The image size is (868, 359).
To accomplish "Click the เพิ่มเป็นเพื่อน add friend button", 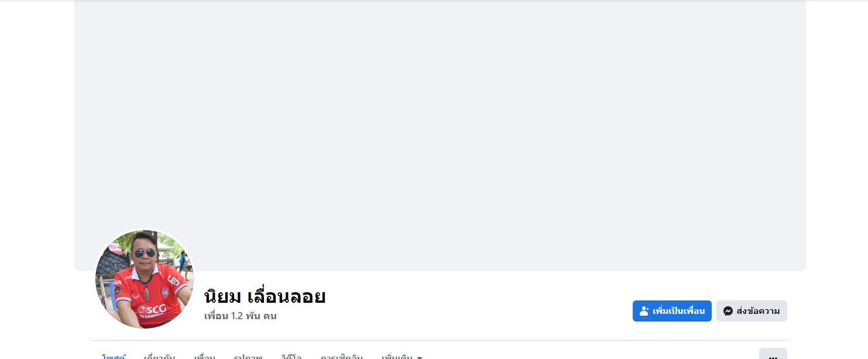I will point(672,311).
